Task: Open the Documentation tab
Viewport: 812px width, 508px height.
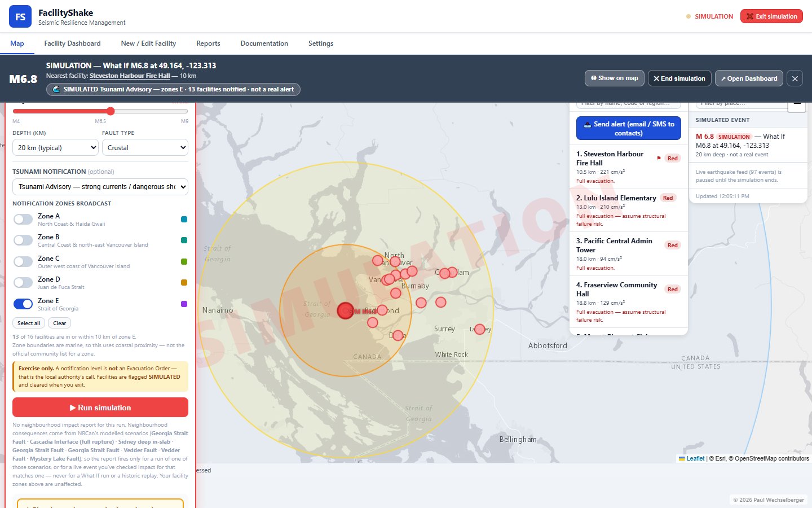Action: 264,43
